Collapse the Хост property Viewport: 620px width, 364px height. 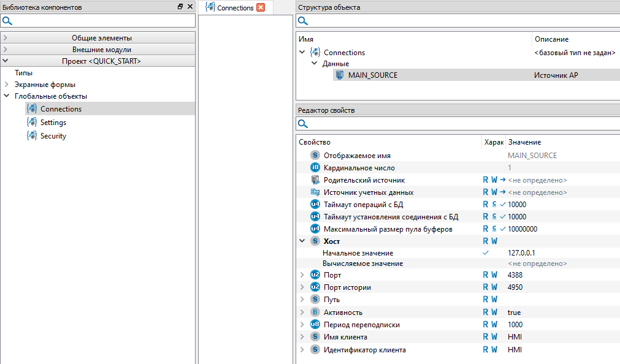(x=302, y=241)
